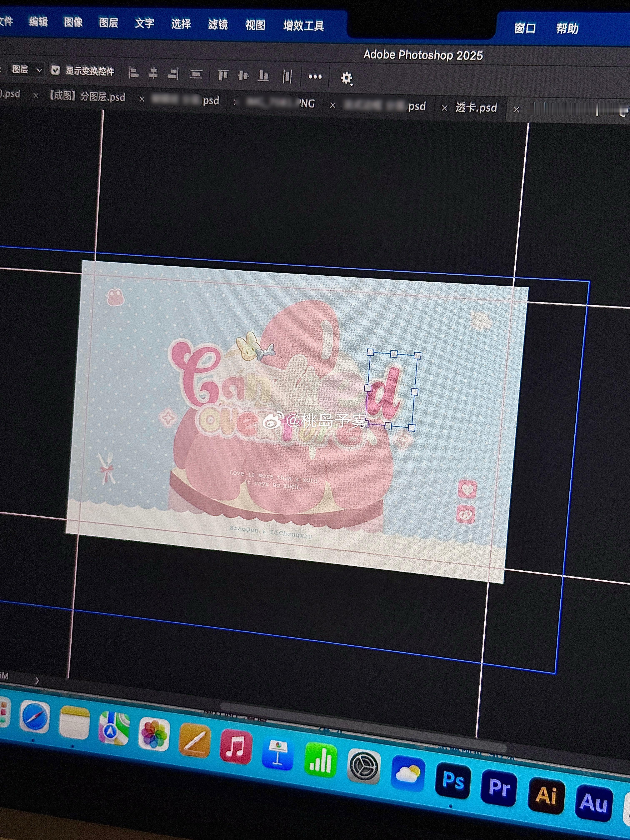Open the 窗口 menu
Viewport: 630px width, 840px height.
(x=525, y=29)
